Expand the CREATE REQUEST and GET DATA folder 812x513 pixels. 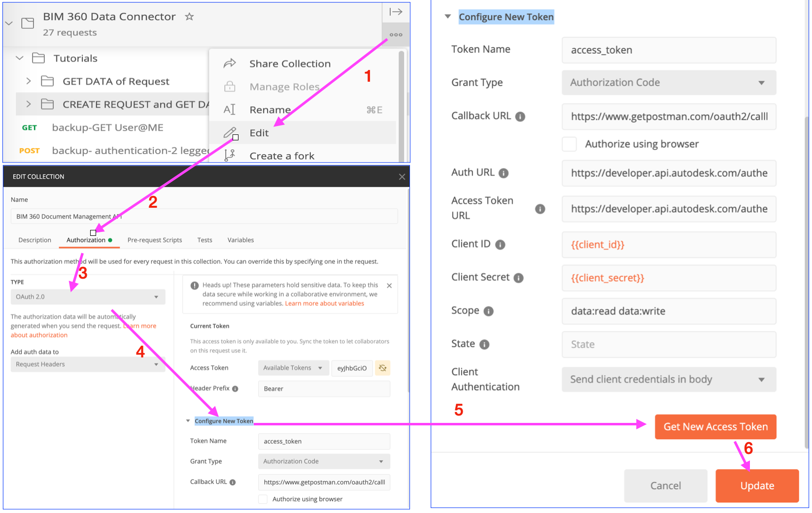click(29, 104)
